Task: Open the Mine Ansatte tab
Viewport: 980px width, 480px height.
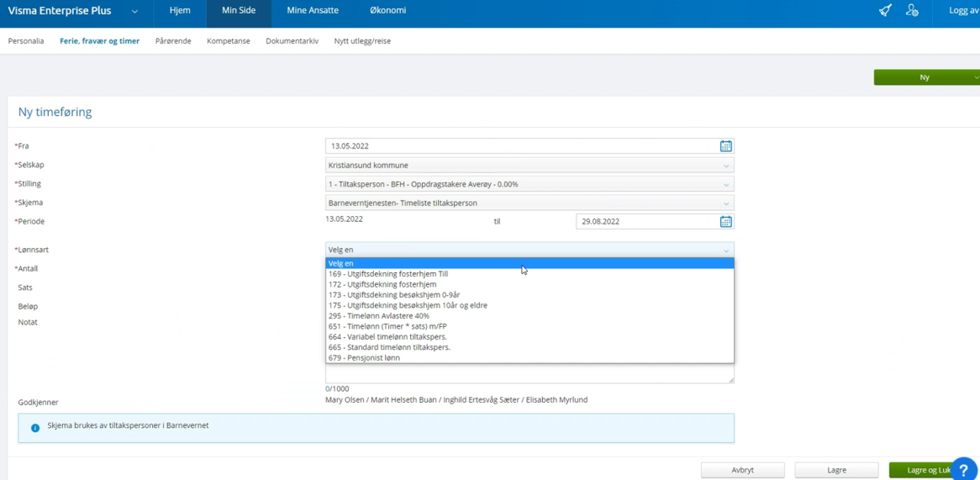Action: click(311, 11)
